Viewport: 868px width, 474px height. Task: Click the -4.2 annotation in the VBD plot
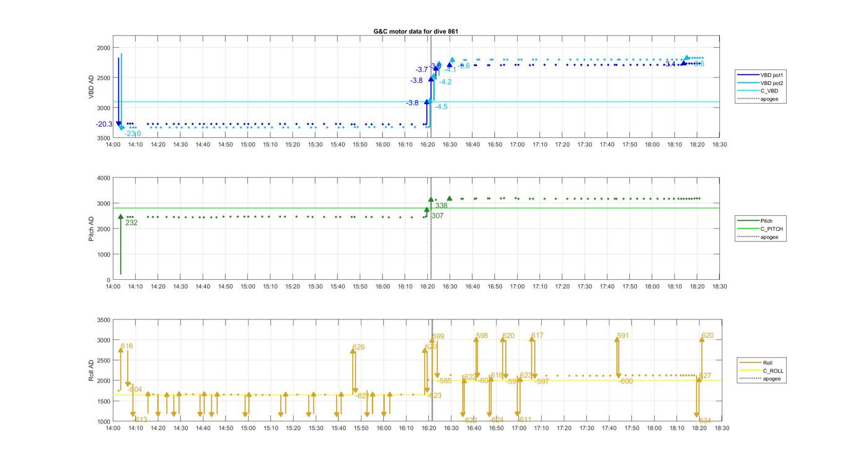445,82
